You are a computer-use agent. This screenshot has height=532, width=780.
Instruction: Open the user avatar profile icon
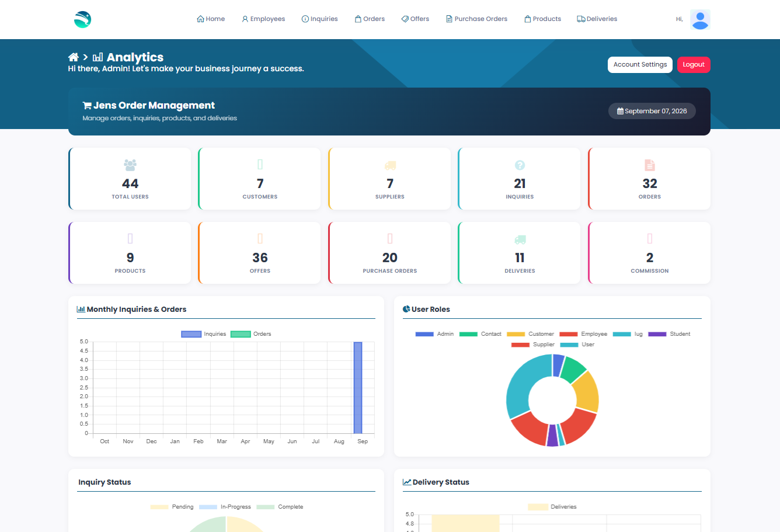click(x=700, y=19)
